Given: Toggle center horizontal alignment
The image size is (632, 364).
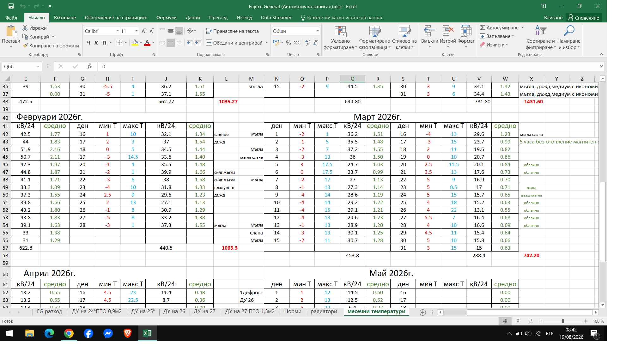Looking at the screenshot, I should point(171,43).
